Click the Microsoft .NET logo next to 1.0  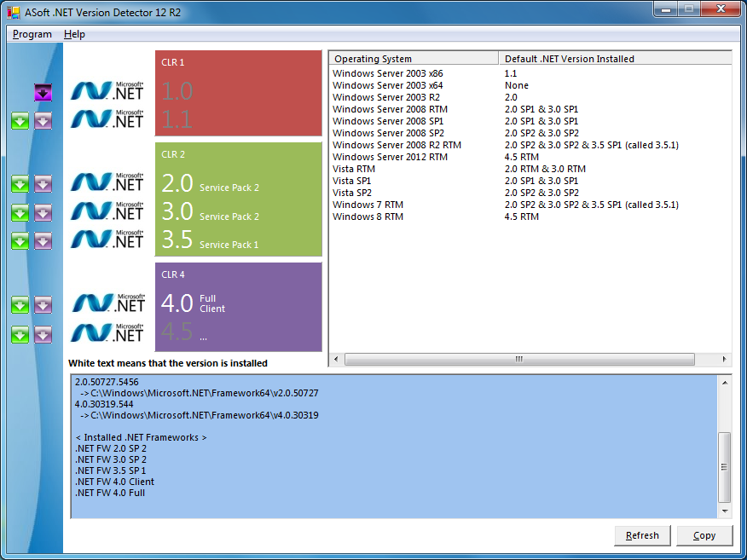pyautogui.click(x=107, y=90)
